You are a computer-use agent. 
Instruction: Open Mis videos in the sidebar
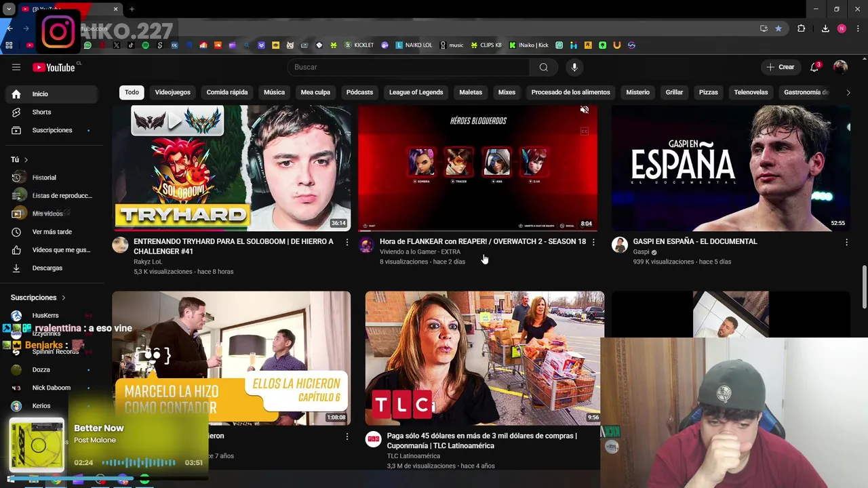point(52,213)
